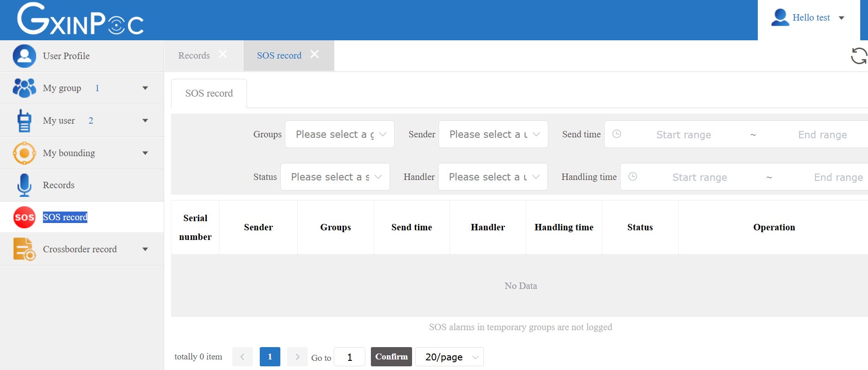This screenshot has height=370, width=868.
Task: Click the refresh icon
Action: 859,56
